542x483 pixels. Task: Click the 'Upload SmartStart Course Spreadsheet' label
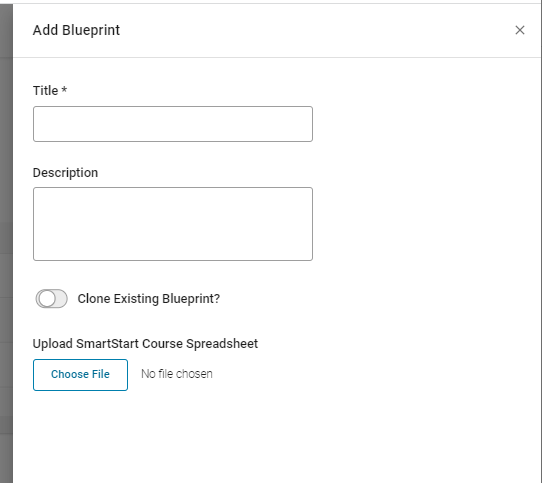click(x=145, y=344)
